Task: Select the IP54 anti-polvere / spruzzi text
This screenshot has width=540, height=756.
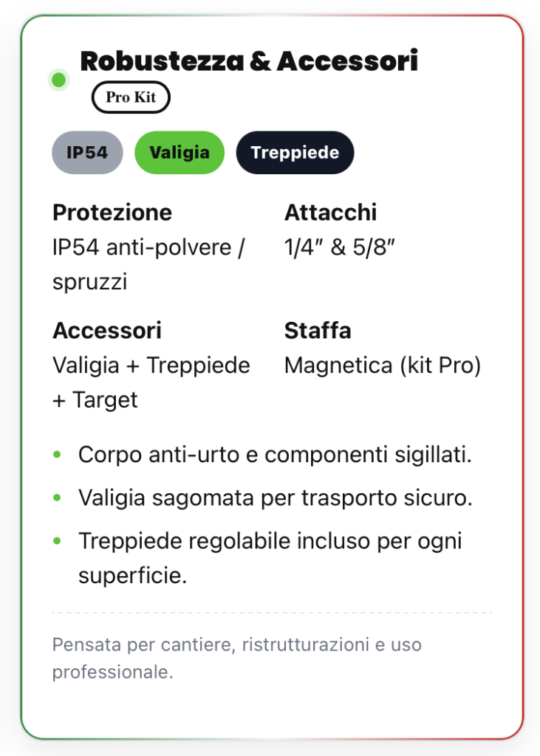Action: tap(148, 264)
